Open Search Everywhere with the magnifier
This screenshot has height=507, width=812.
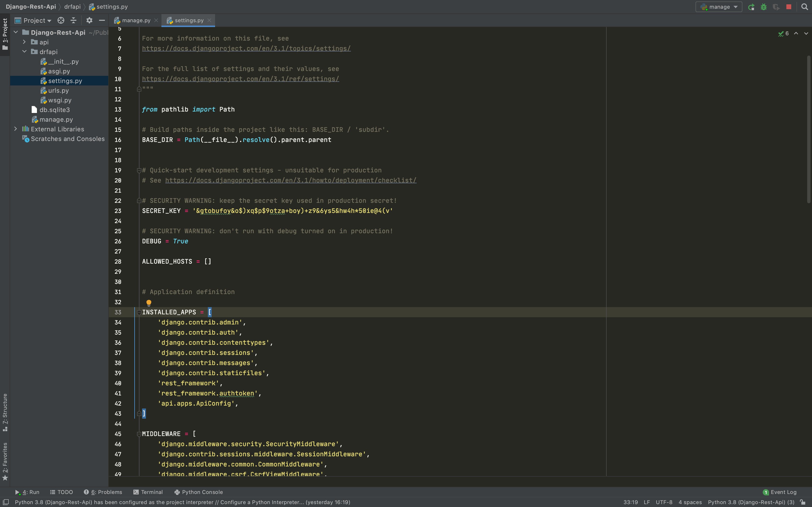pyautogui.click(x=804, y=7)
